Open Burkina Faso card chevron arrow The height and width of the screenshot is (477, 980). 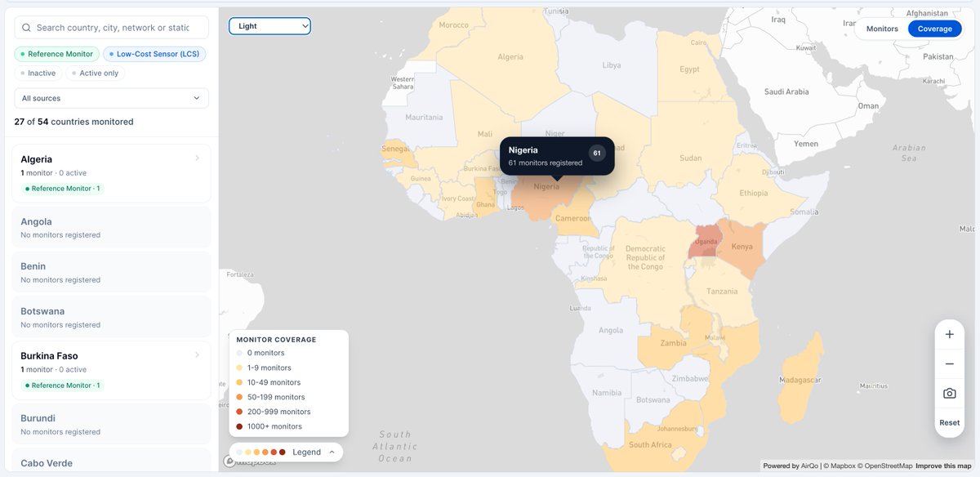pos(197,355)
